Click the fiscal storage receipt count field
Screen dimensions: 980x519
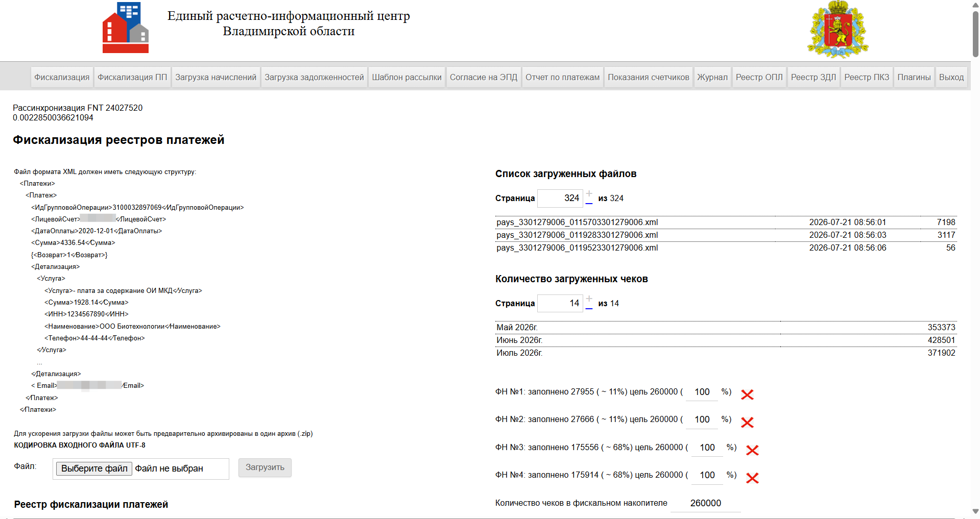[705, 503]
